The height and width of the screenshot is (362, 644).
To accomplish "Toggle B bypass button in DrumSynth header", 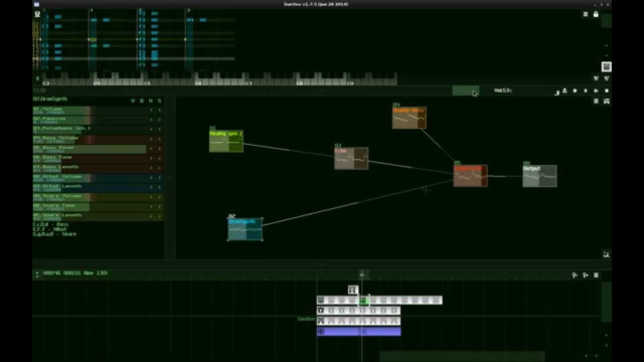I will 142,101.
